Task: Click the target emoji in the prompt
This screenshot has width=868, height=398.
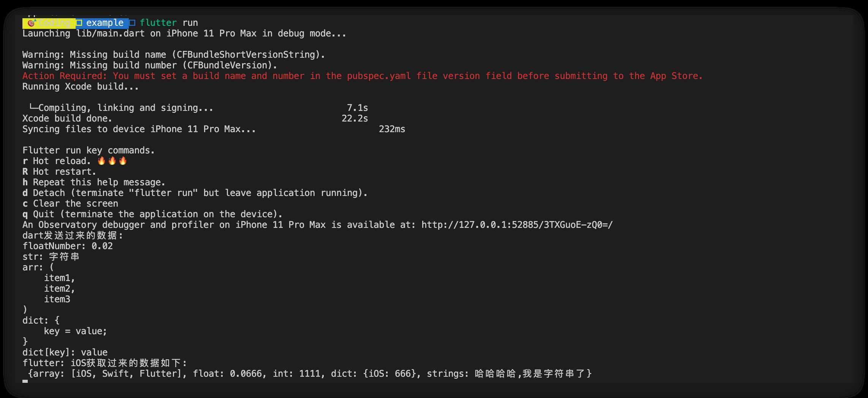Action: [32, 23]
